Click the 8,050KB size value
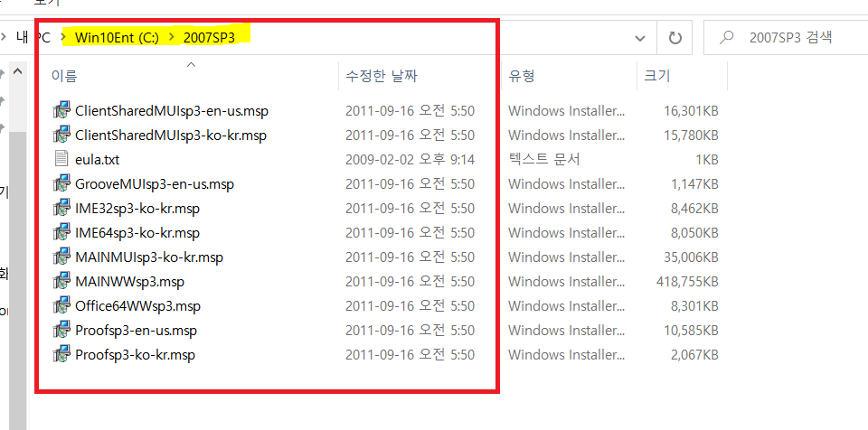The width and height of the screenshot is (868, 430). coord(694,232)
